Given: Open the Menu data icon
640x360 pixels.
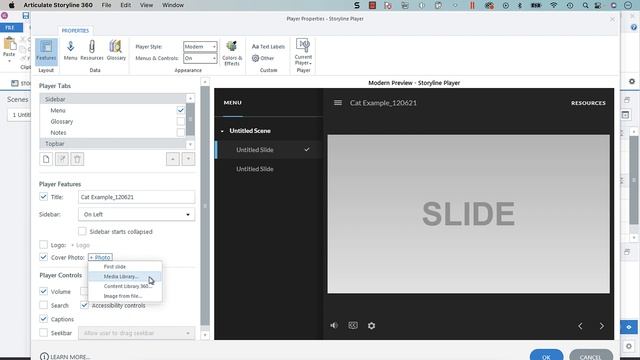Looking at the screenshot, I should pyautogui.click(x=70, y=51).
